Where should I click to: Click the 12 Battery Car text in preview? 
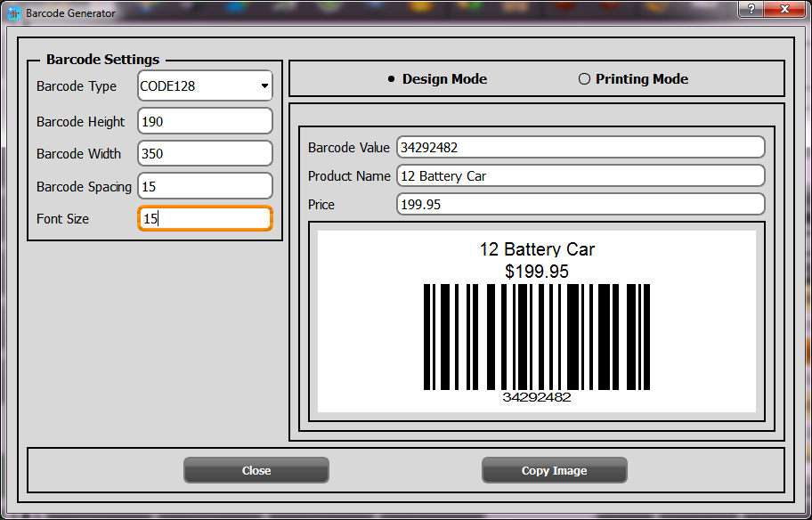(x=536, y=250)
